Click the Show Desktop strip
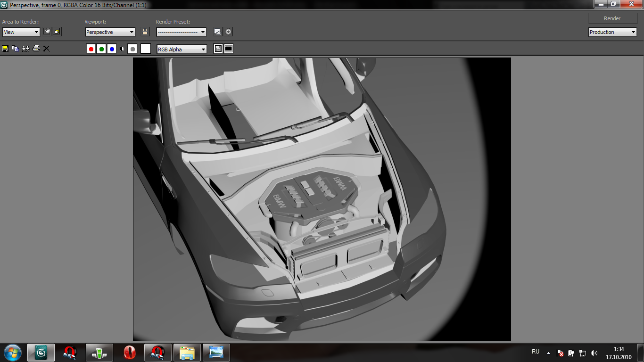 (x=640, y=353)
